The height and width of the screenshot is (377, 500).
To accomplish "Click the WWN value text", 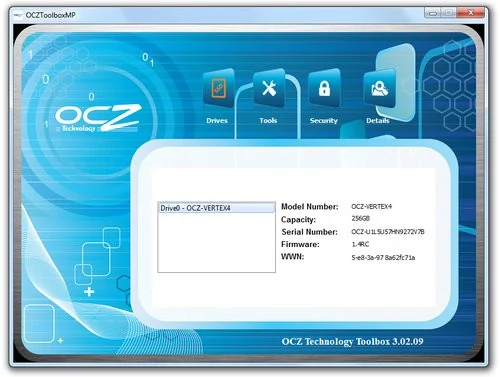I will click(383, 257).
